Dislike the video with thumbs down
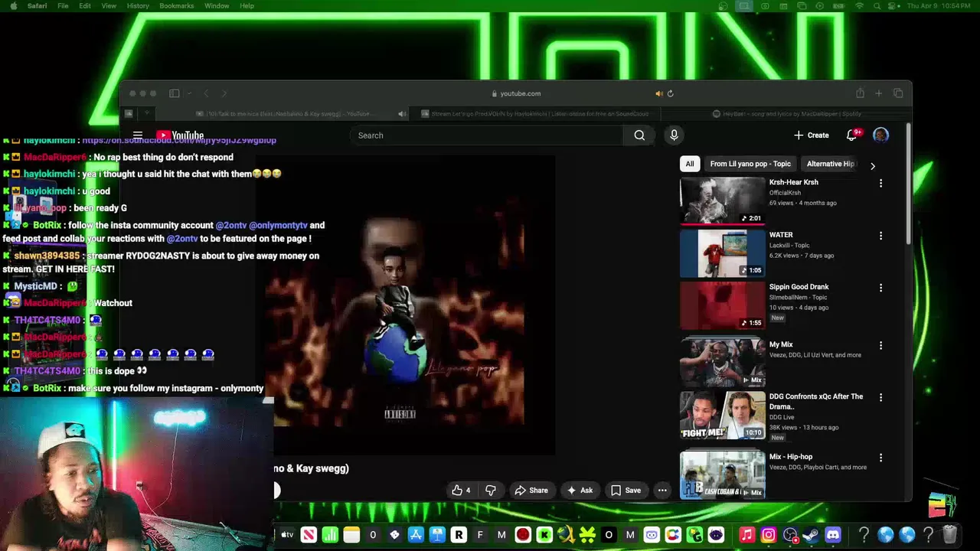980x551 pixels. (x=491, y=491)
